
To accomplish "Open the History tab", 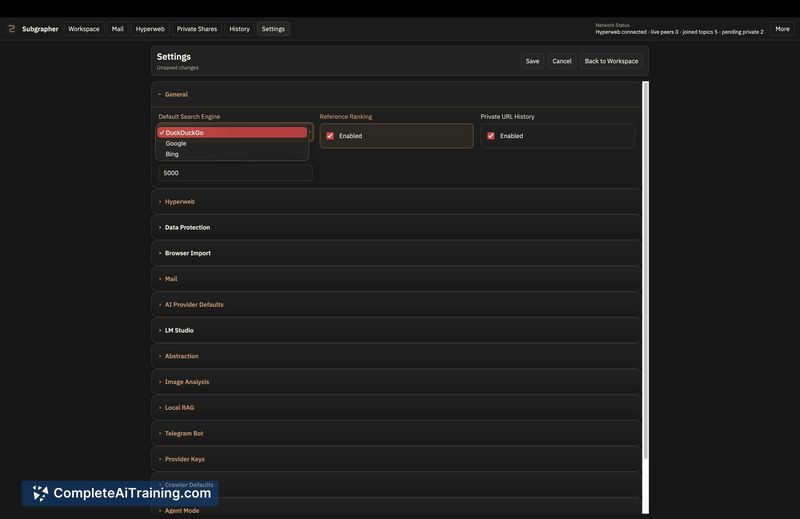I will coord(239,29).
